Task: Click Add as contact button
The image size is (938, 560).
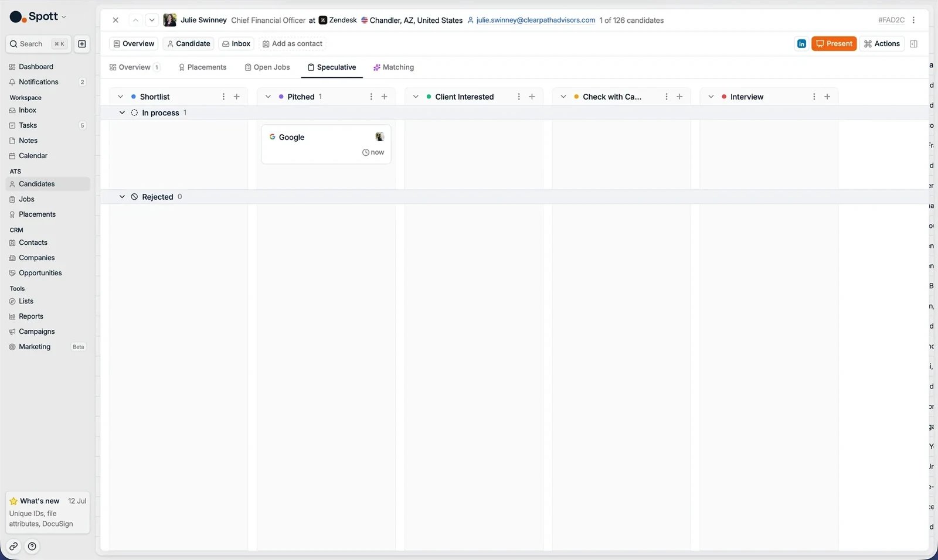Action: 293,44
